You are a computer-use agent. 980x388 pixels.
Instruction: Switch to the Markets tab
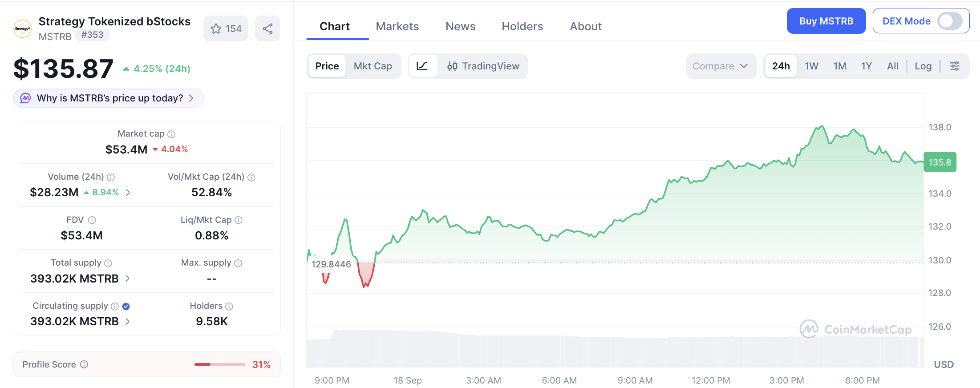397,27
